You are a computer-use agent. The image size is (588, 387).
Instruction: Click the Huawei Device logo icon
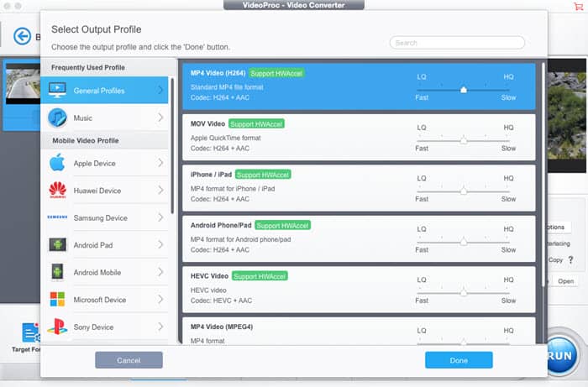click(x=57, y=190)
